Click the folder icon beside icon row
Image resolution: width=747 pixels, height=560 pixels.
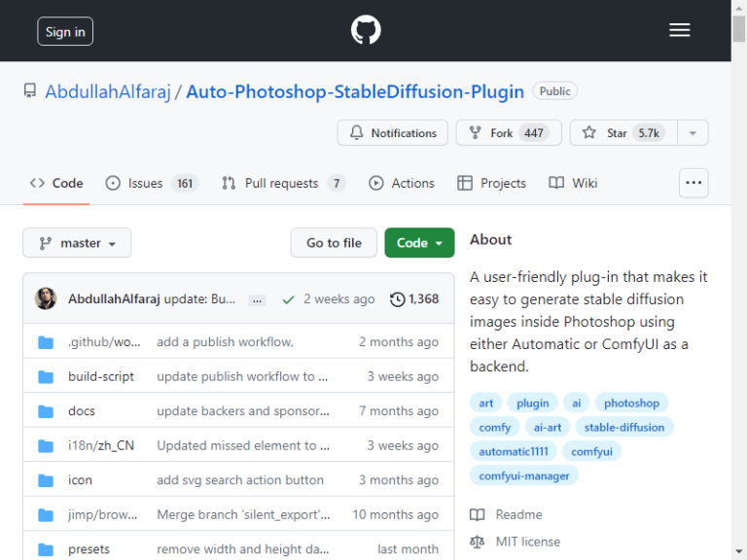coord(46,480)
